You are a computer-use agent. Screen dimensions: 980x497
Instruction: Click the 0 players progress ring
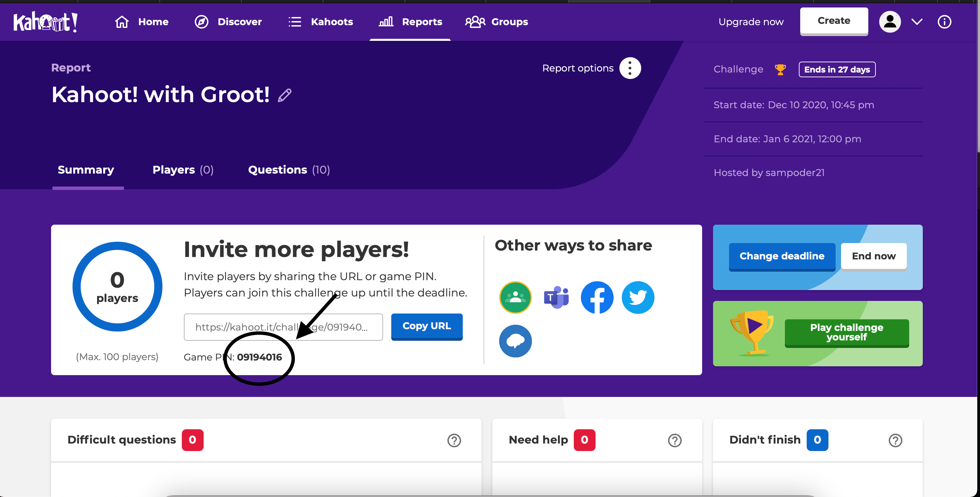[117, 286]
